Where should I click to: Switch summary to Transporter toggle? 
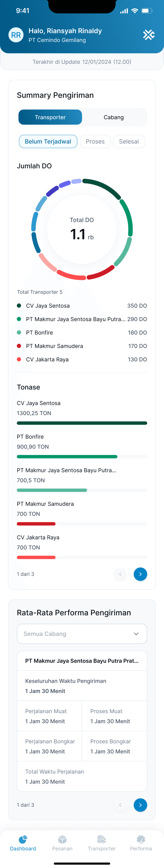point(50,117)
